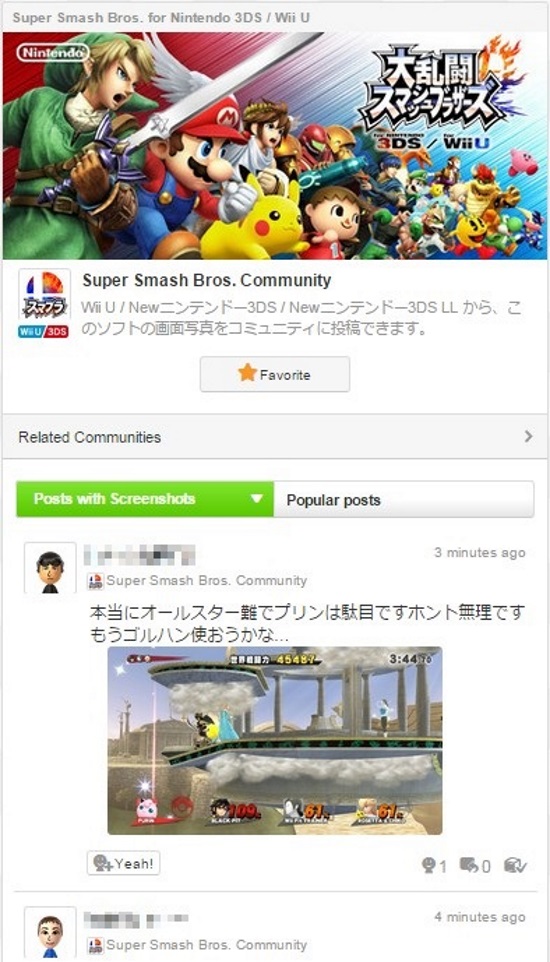Click the Super Smash Bros. Community title
550x962 pixels.
pyautogui.click(x=207, y=280)
